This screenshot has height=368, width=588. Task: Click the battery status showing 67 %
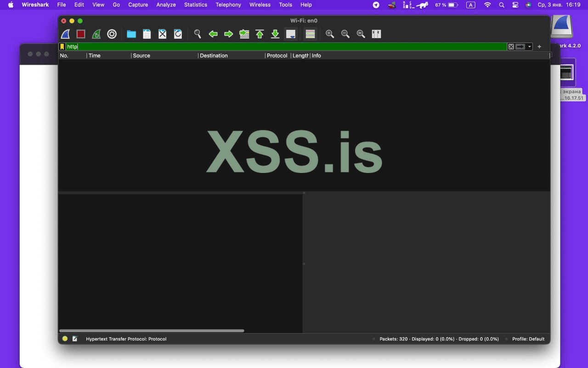point(447,5)
